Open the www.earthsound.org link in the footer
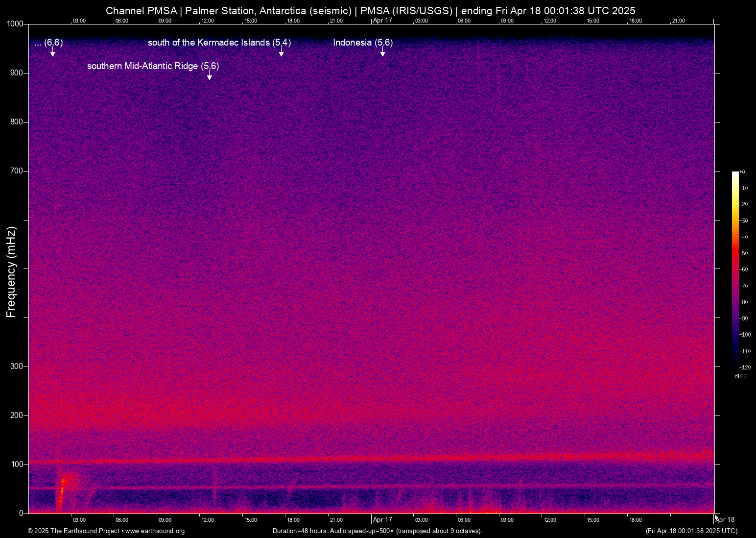Image resolution: width=756 pixels, height=538 pixels. tap(155, 531)
